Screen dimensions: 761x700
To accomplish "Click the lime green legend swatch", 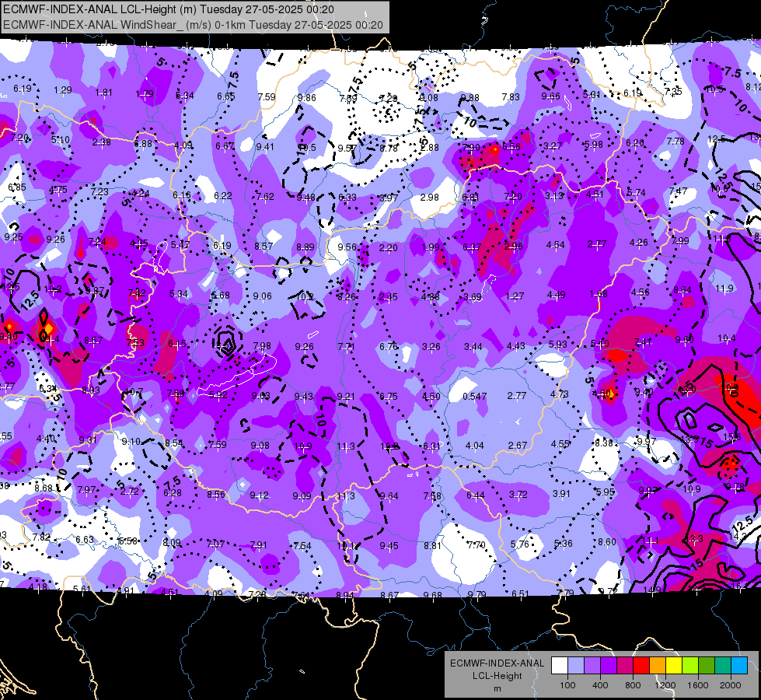I will [x=690, y=665].
